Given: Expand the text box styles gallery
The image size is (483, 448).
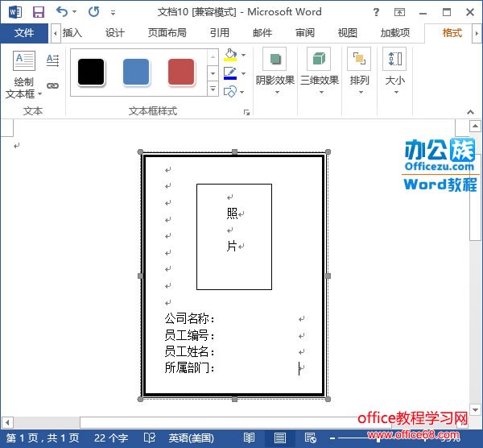Looking at the screenshot, I should 213,89.
